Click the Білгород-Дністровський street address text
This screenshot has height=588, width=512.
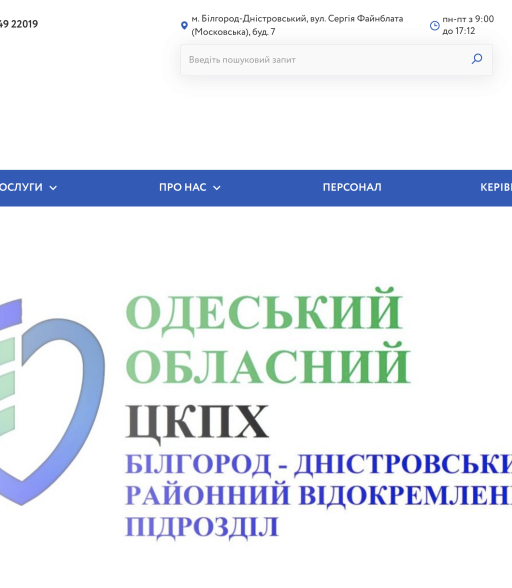tap(297, 25)
